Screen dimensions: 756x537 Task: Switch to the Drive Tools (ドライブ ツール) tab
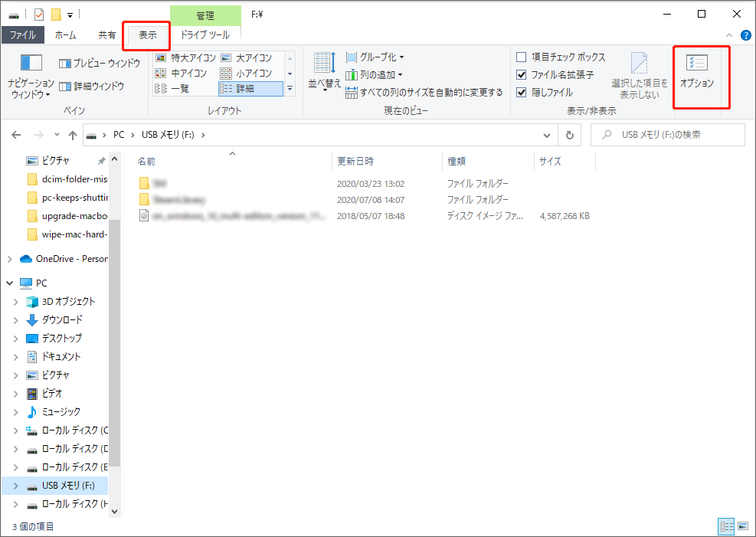point(205,34)
